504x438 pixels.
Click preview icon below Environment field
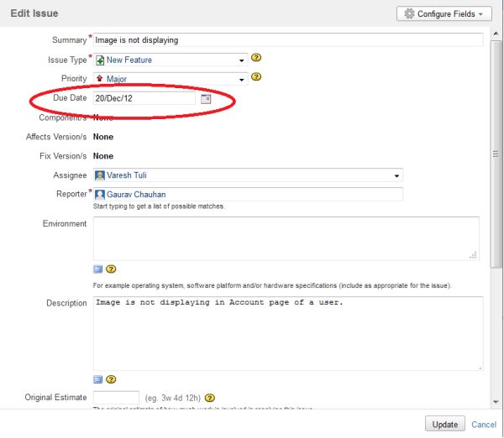[97, 269]
